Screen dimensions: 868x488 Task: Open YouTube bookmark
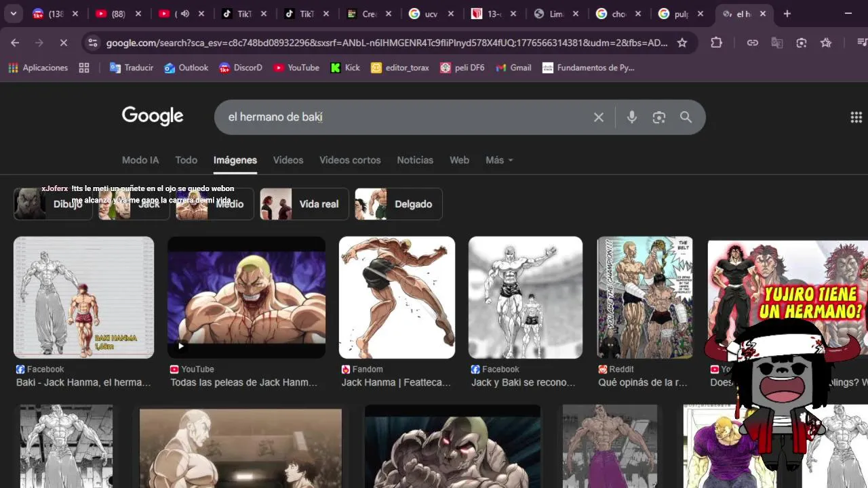point(296,68)
